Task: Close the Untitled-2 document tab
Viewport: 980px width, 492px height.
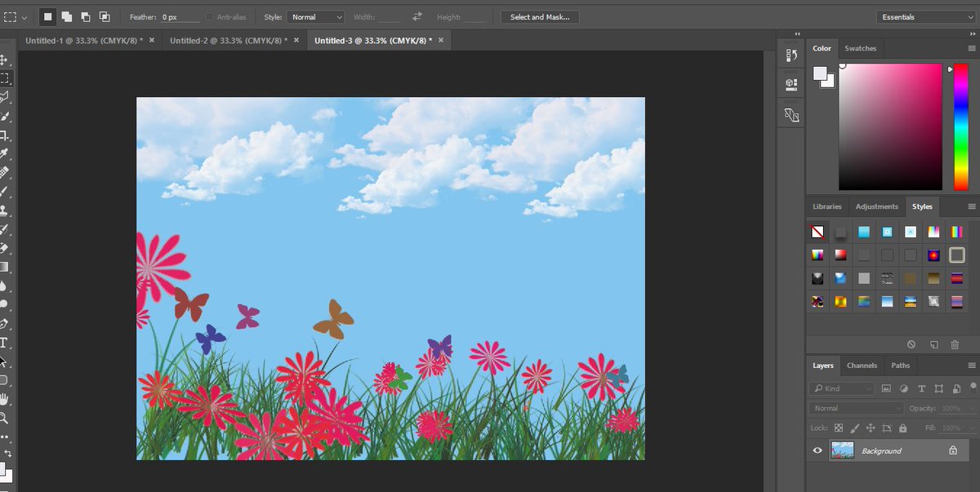Action: [296, 40]
